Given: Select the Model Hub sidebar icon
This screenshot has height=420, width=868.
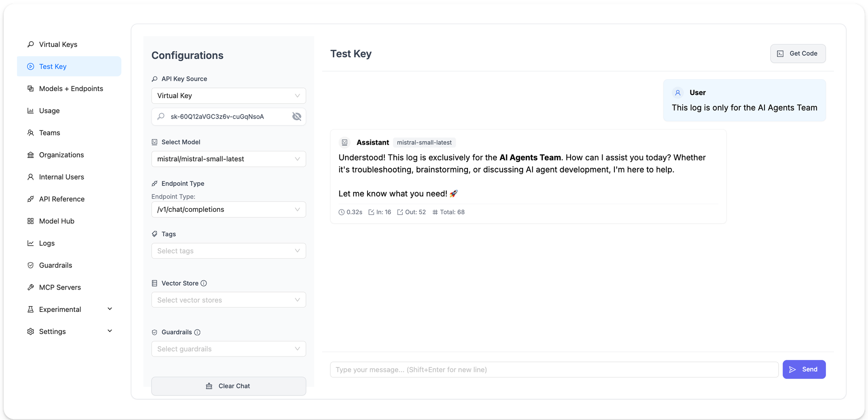Looking at the screenshot, I should point(30,221).
